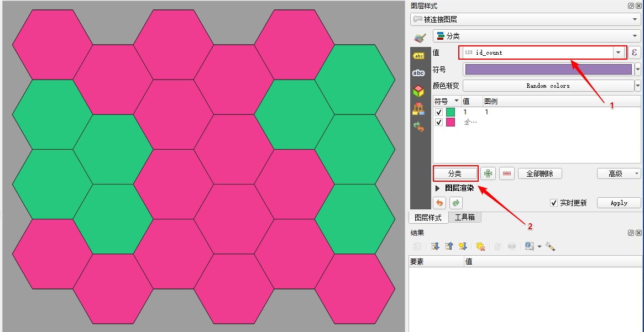Open the Symbology paintbrush tab
This screenshot has height=332, width=644.
point(420,37)
